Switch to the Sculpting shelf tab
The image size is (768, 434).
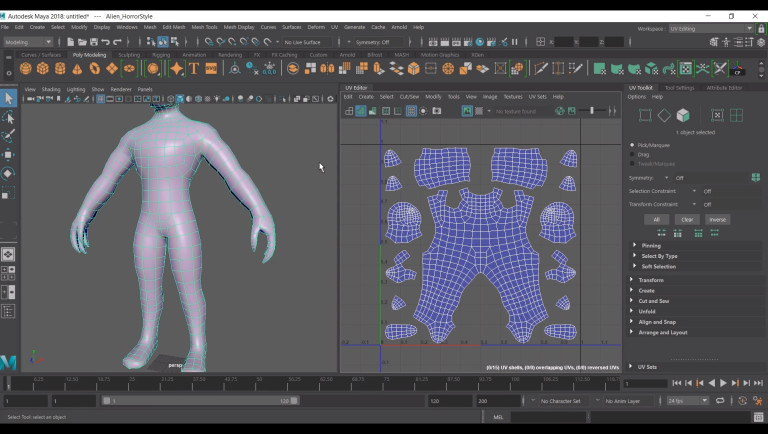(x=129, y=55)
